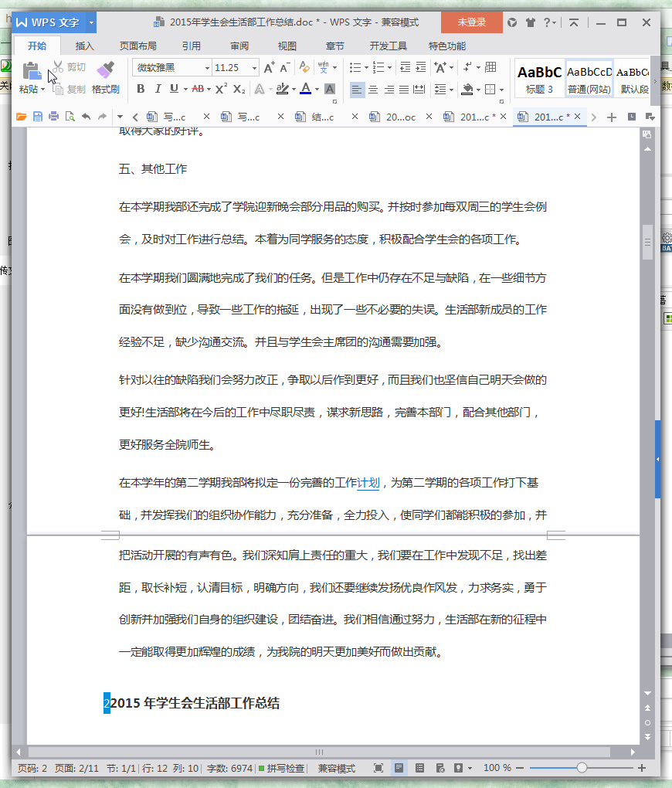Toggle spell check in status bar

281,768
